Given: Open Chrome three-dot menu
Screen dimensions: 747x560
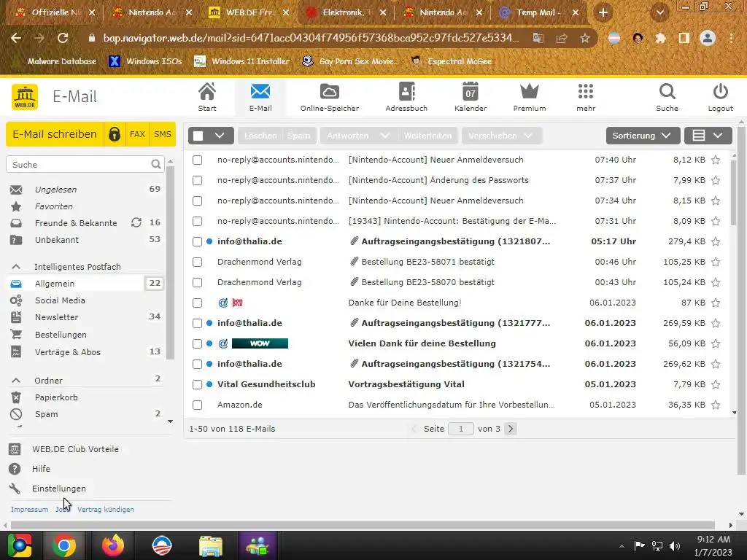Looking at the screenshot, I should [731, 38].
